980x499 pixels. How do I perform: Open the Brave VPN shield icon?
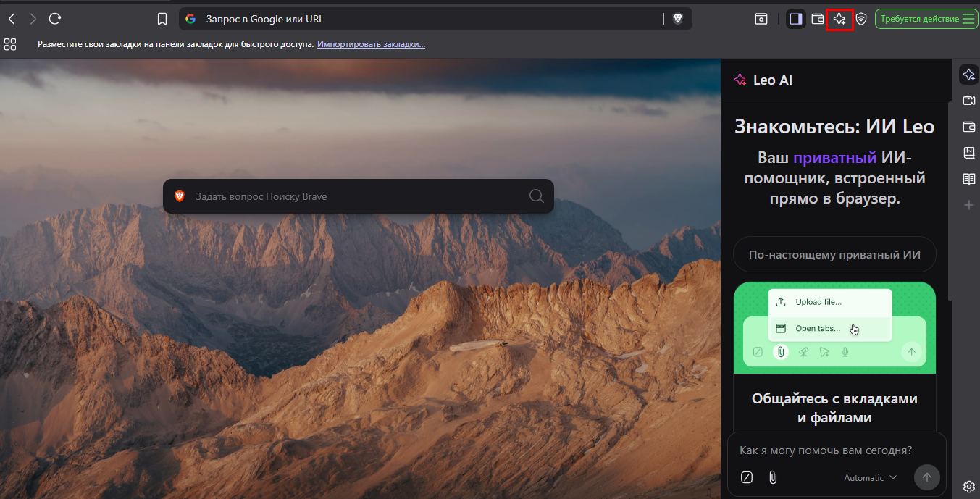click(861, 19)
